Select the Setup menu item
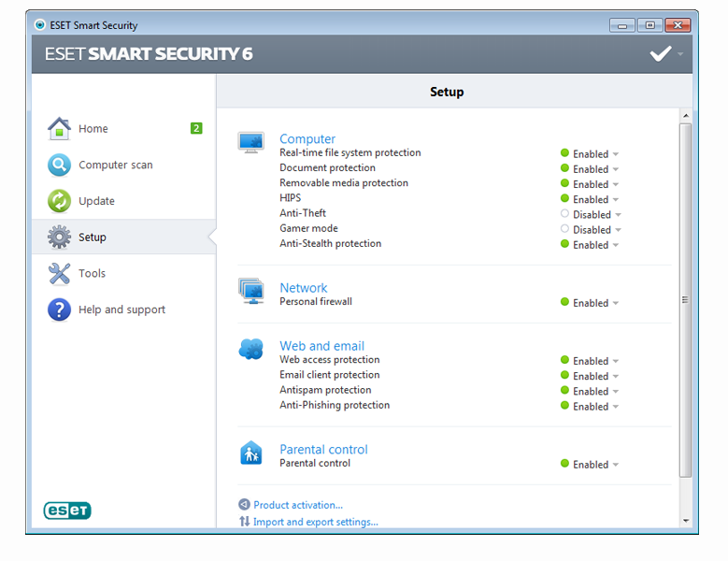The width and height of the screenshot is (728, 561). (x=124, y=237)
